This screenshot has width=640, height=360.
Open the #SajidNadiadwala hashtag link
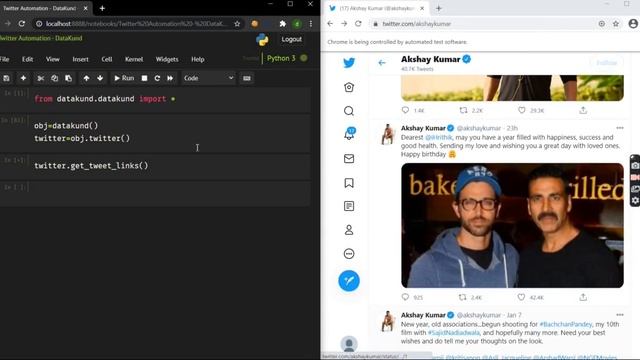(453, 333)
